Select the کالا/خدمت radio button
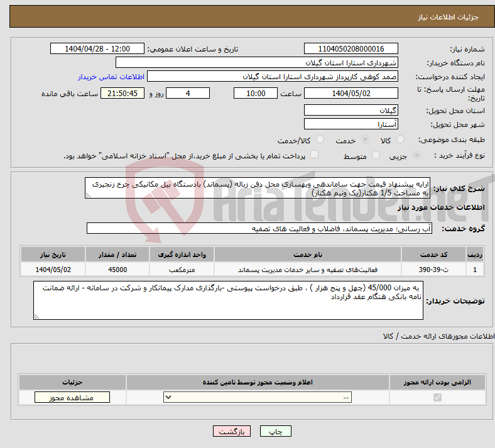Viewport: 495px width, 448px height. coord(320,139)
